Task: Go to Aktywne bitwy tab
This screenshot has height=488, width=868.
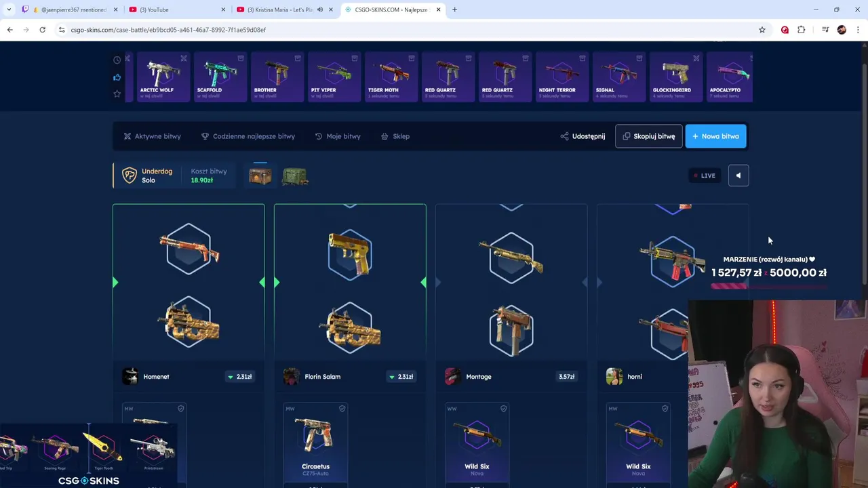Action: pyautogui.click(x=152, y=136)
